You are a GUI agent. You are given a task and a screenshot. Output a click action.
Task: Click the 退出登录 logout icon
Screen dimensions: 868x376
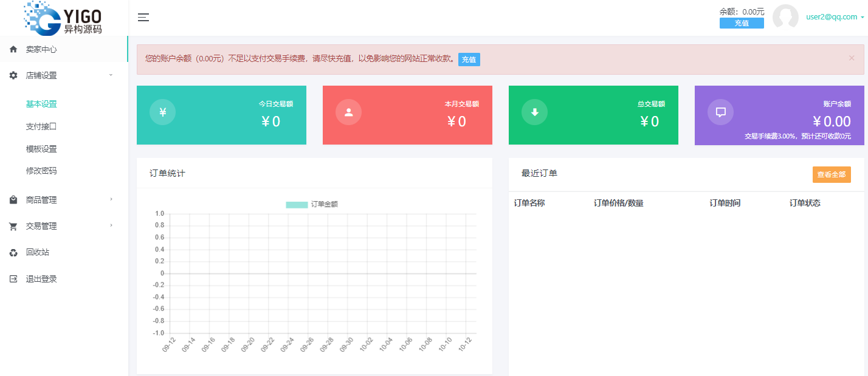(x=12, y=279)
